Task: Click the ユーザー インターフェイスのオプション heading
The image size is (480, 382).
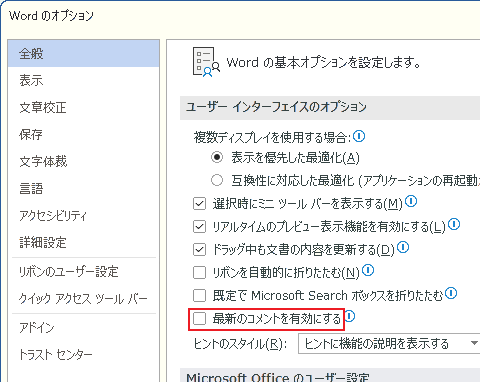Action: click(x=276, y=107)
